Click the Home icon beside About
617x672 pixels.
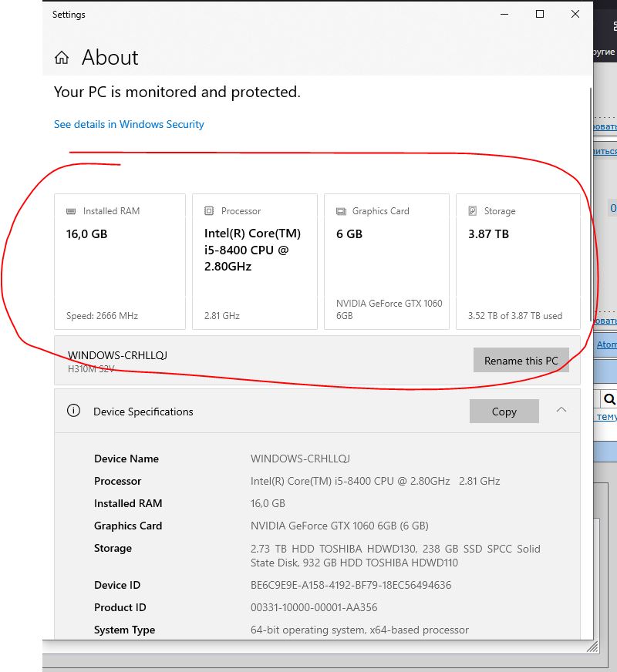coord(62,58)
